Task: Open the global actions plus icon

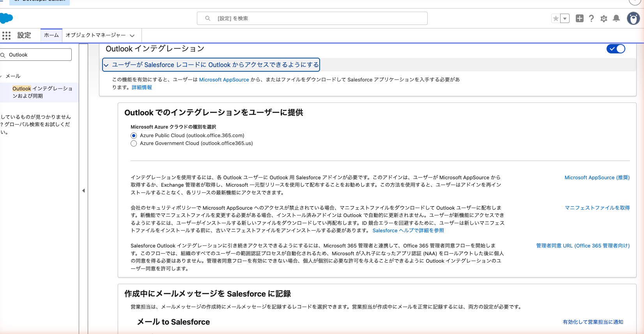Action: [x=580, y=18]
